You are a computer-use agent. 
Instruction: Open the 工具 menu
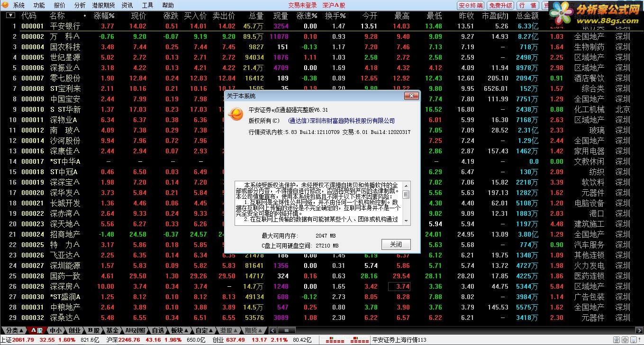(147, 5)
